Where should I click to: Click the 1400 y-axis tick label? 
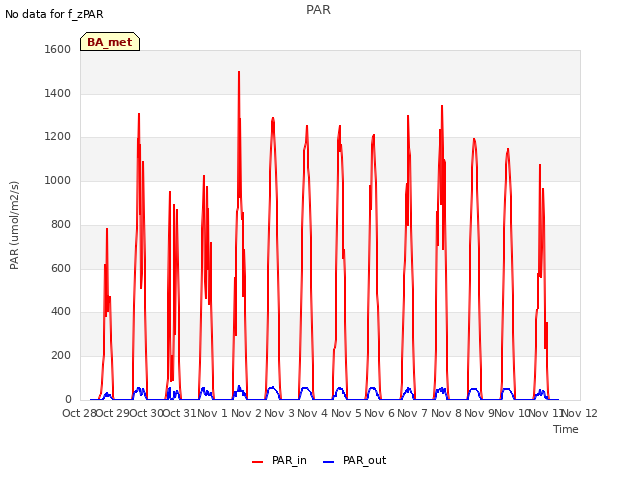click(58, 93)
